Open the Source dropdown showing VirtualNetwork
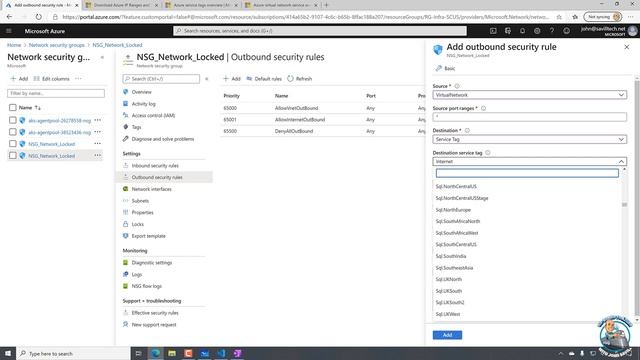The height and width of the screenshot is (360, 640). (x=529, y=95)
